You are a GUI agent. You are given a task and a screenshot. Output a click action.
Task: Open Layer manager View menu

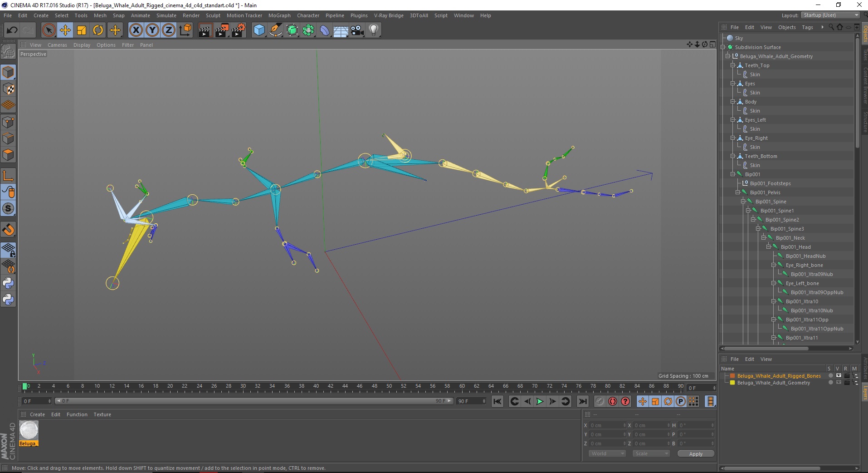(766, 359)
